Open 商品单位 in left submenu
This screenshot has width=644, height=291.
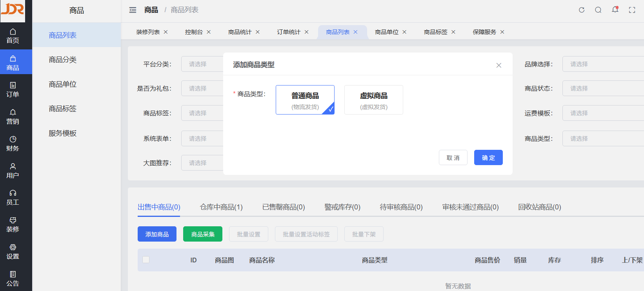76,84
